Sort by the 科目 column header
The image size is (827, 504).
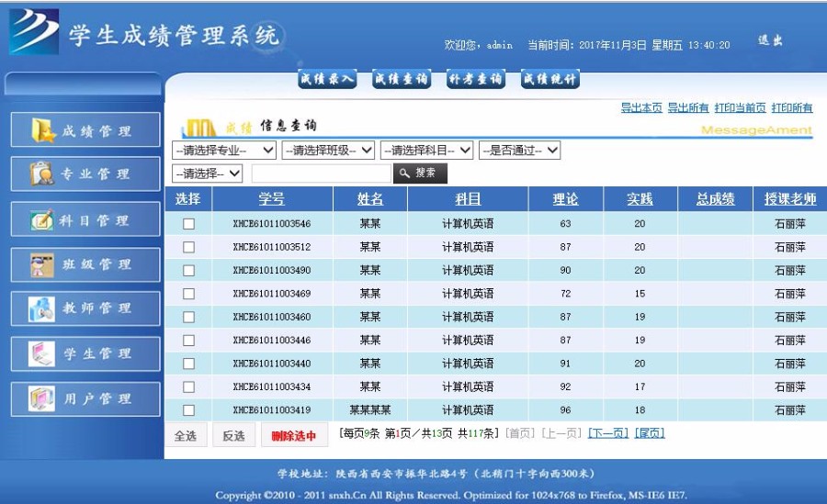[468, 198]
